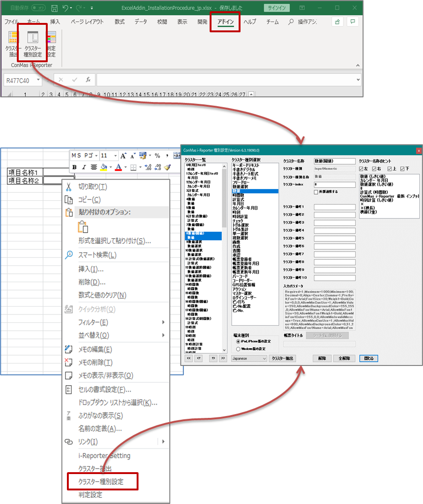
Task: Toggle bold in the mini toolbar
Action: point(74,167)
